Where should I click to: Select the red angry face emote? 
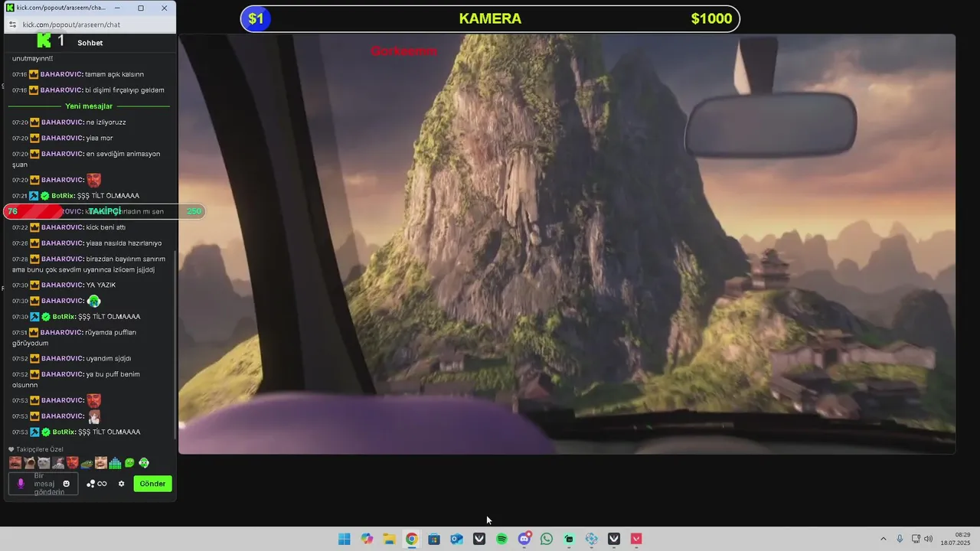pos(72,463)
